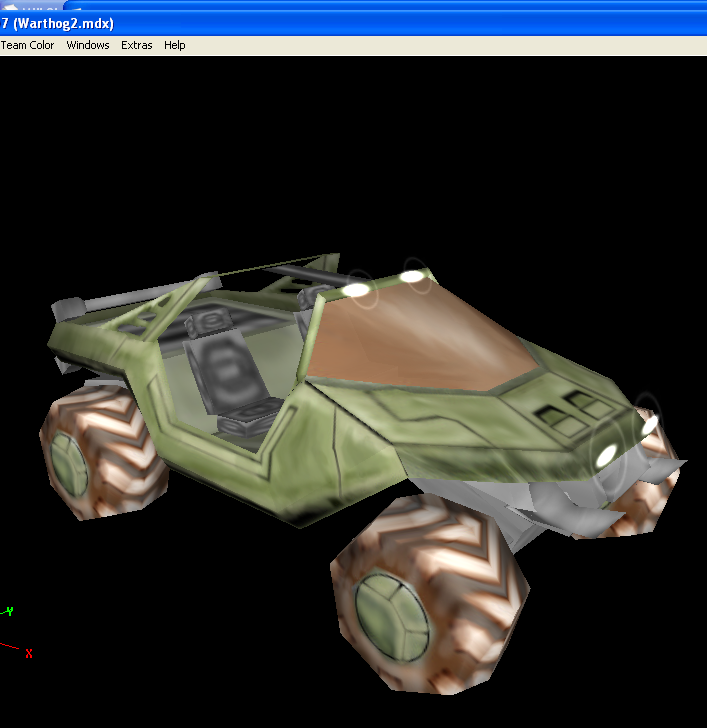Viewport: 707px width, 728px height.
Task: Open the Team Color menu
Action: pyautogui.click(x=27, y=45)
